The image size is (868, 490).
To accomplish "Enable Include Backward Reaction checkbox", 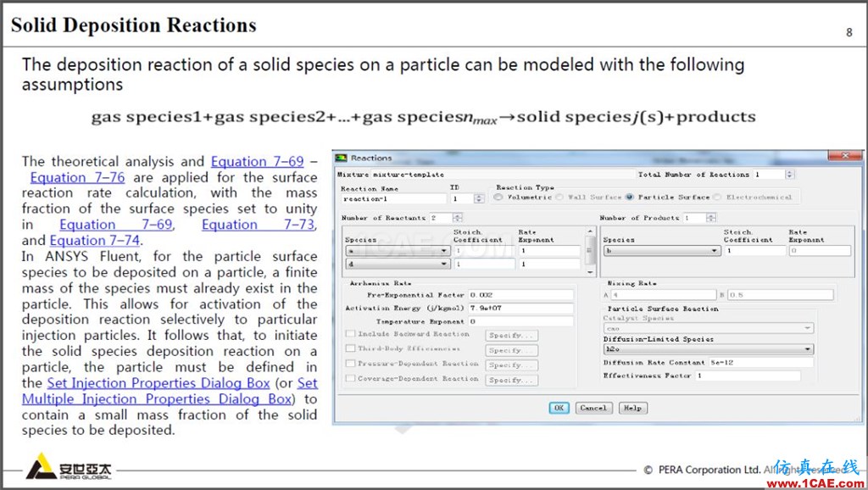I will (x=350, y=334).
